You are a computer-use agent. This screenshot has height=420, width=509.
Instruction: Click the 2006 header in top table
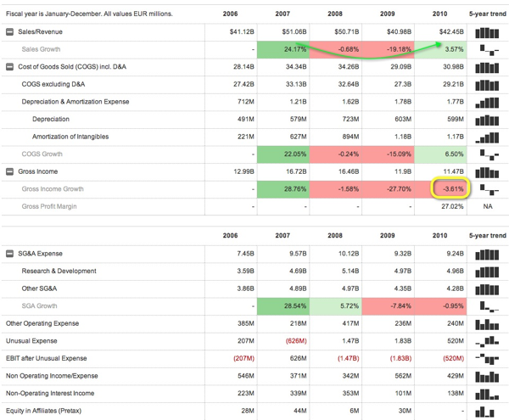click(x=230, y=14)
